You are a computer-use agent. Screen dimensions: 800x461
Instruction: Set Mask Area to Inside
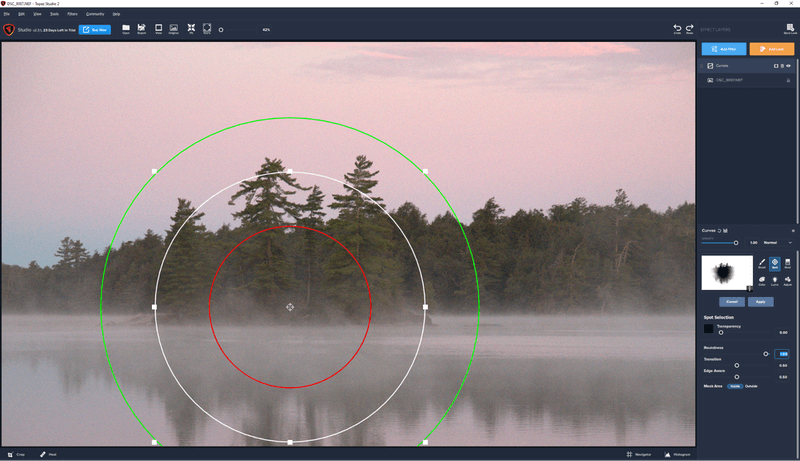(x=735, y=386)
